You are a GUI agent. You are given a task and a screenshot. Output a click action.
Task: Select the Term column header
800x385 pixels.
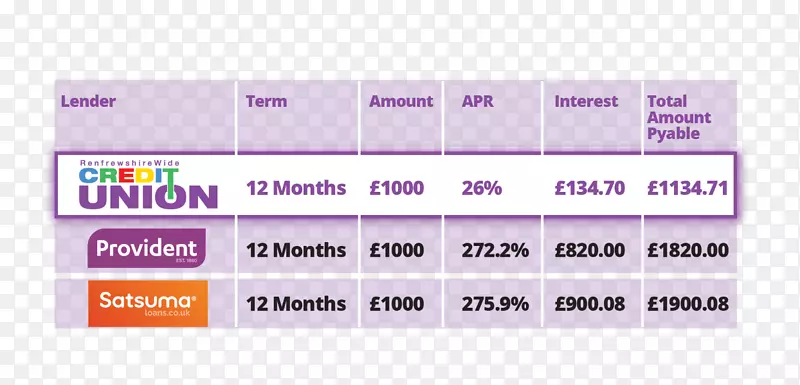[266, 101]
